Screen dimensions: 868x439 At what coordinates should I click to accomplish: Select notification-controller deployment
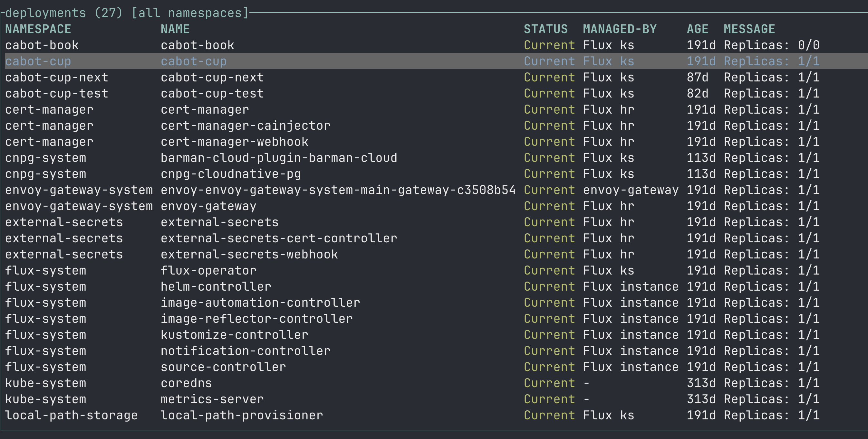click(246, 351)
